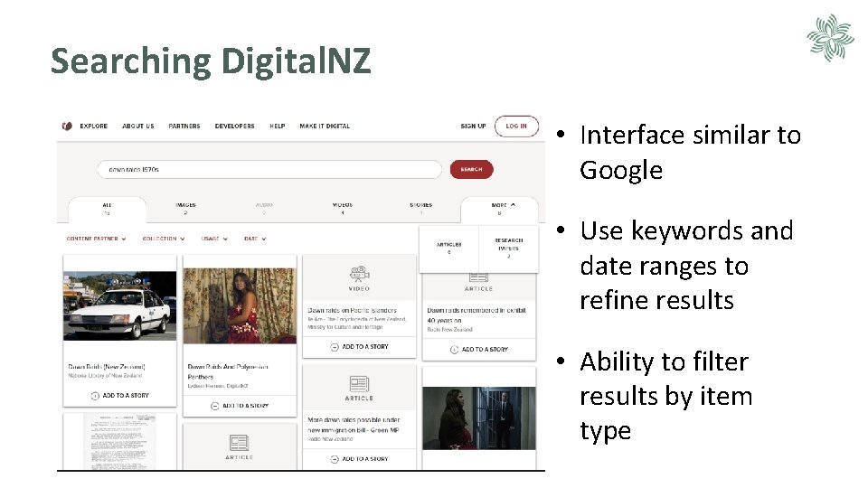The height and width of the screenshot is (488, 868).
Task: Click the search box containing dawn raids 1970s
Action: tap(269, 169)
